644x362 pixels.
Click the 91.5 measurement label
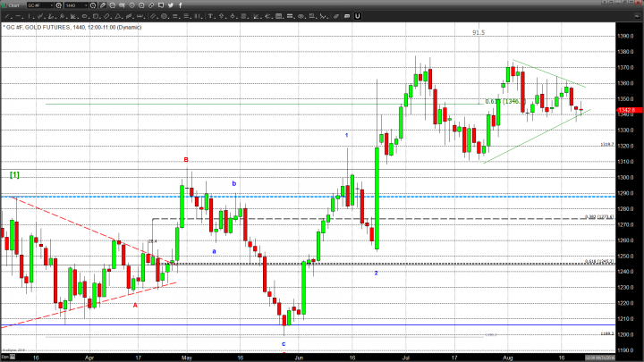click(x=479, y=32)
